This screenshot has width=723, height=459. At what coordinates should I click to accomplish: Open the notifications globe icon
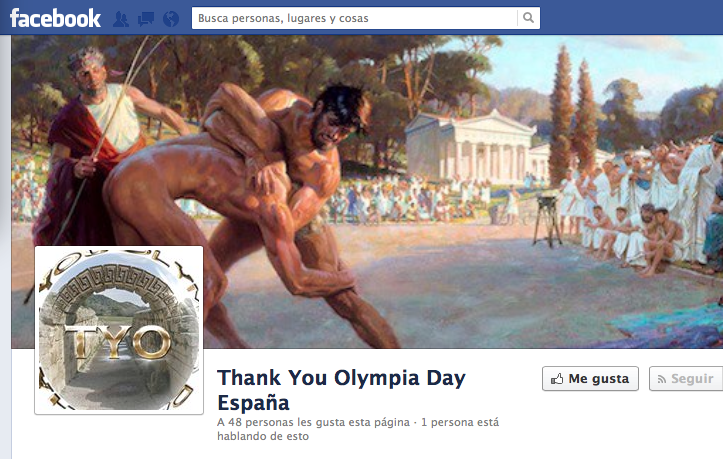(171, 19)
